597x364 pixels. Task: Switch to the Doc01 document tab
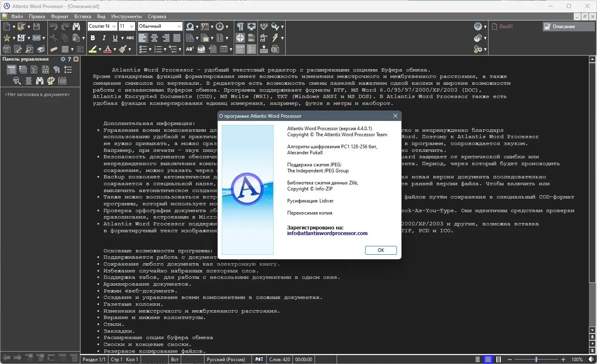pyautogui.click(x=506, y=27)
